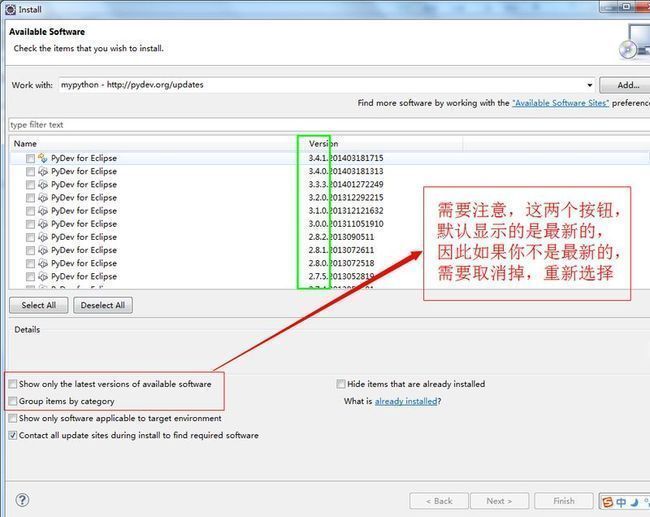Click the Finish button
The image size is (650, 517).
(x=564, y=501)
